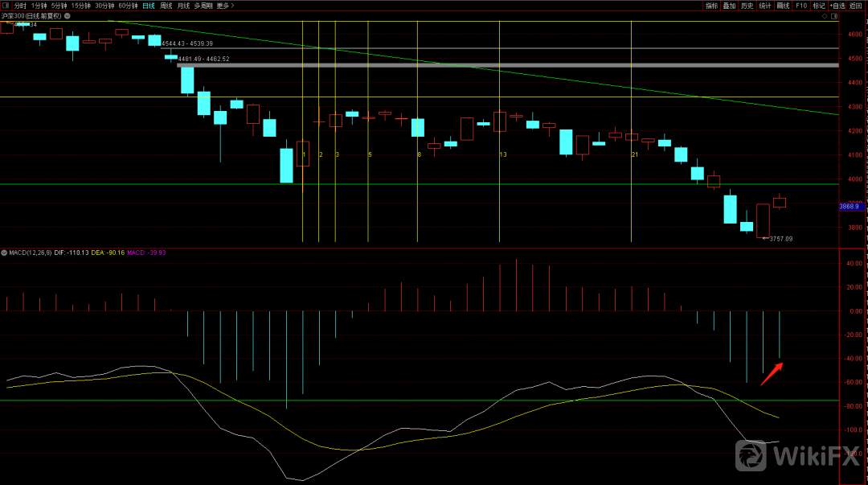Open the 指标 indicators button

711,6
